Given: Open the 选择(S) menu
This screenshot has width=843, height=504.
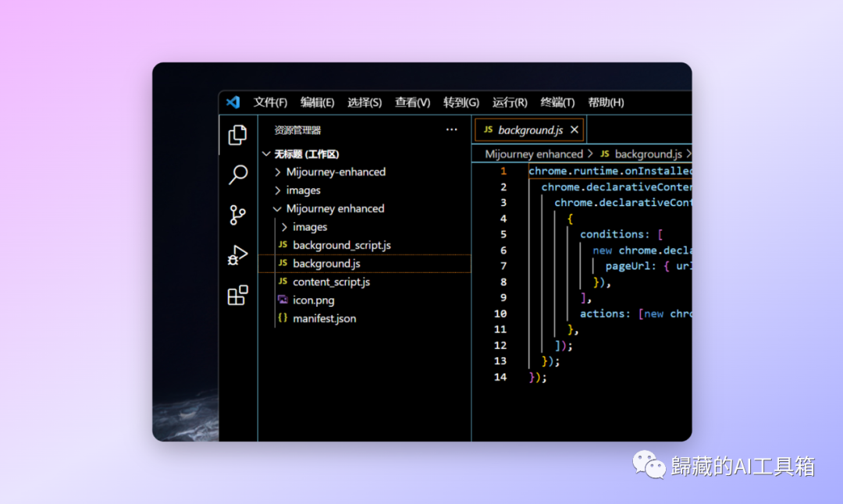Looking at the screenshot, I should (x=365, y=102).
